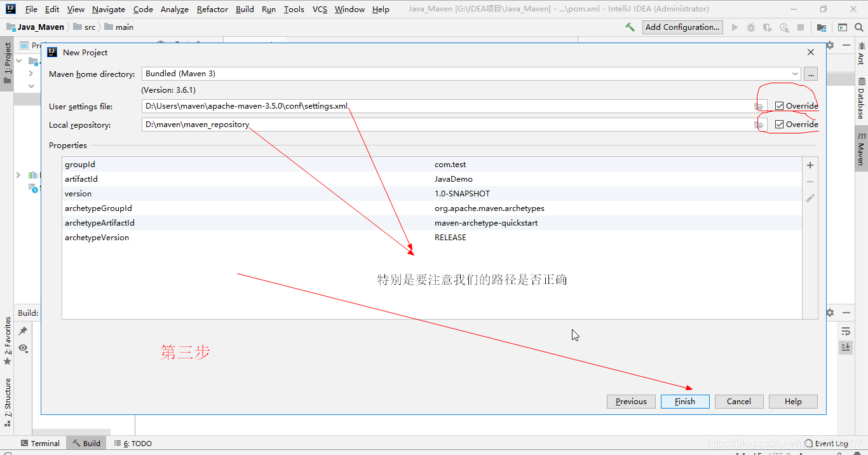Click the minus icon to remove a property

[810, 182]
